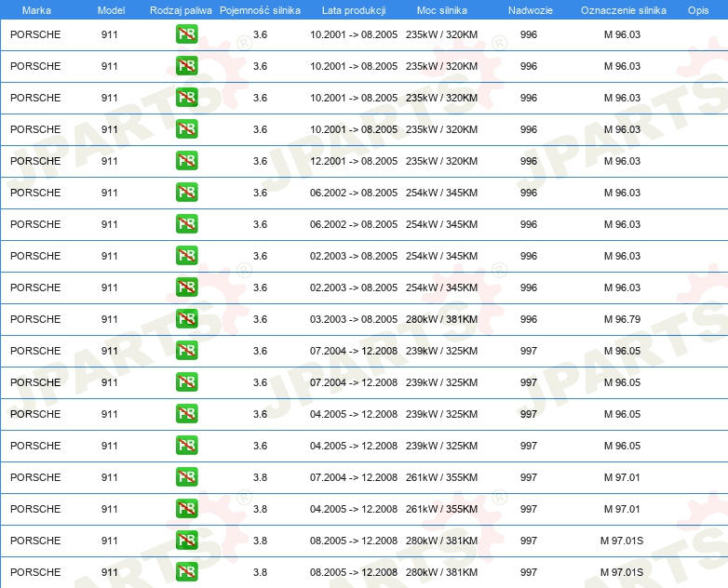The width and height of the screenshot is (728, 588).
Task: Click petrol fuel icon in the 12.2001 row
Action: pos(186,161)
